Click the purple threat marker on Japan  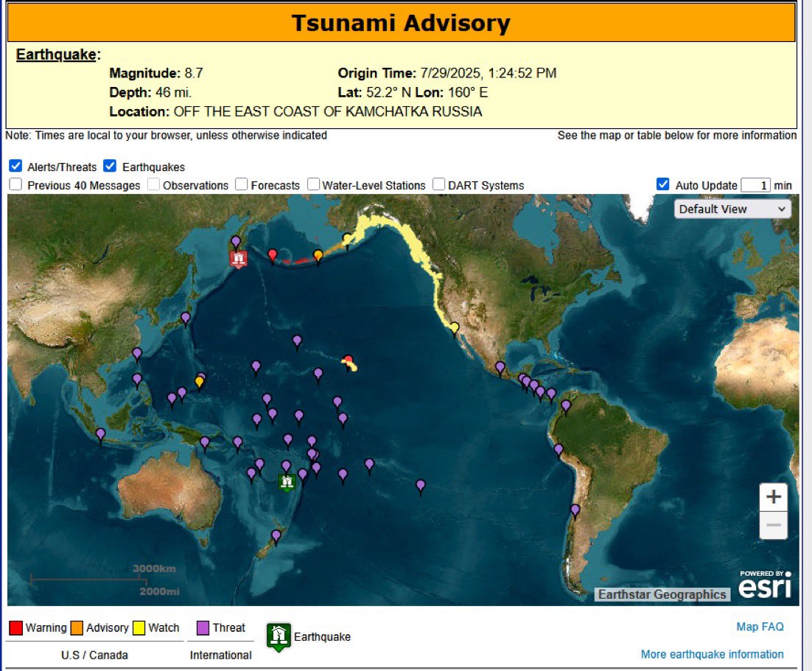186,318
